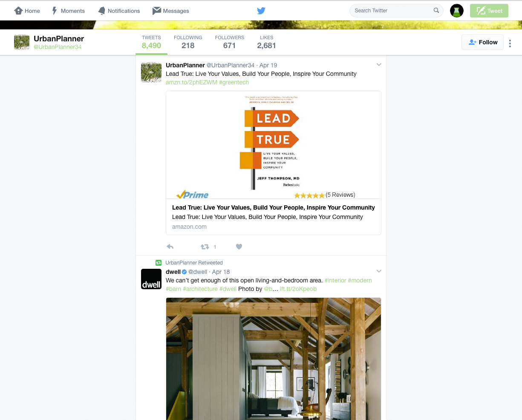Click inside the Search Twitter field

(392, 10)
